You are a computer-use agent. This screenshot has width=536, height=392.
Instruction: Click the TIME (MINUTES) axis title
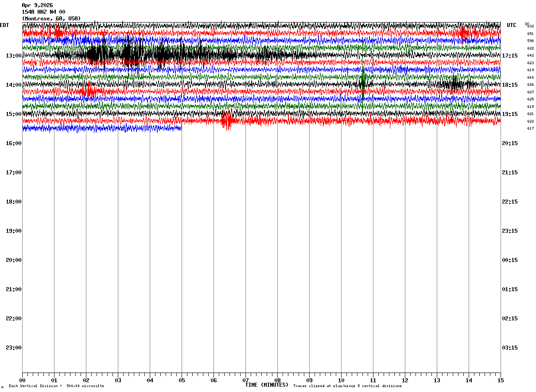tap(267, 385)
